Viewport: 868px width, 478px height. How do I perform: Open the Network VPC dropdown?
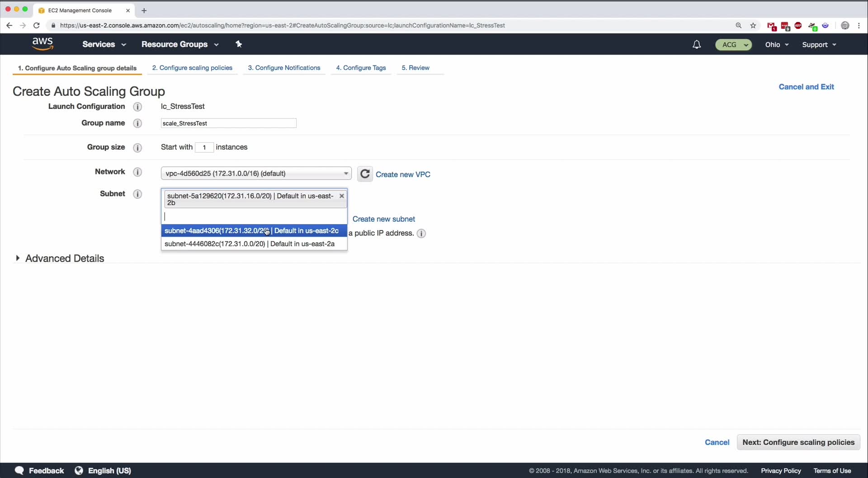point(256,173)
